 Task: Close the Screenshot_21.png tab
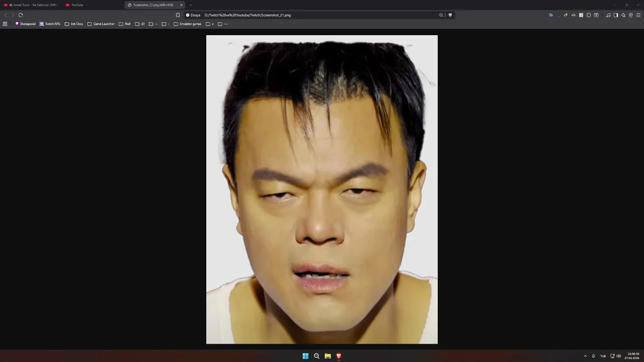click(x=181, y=5)
